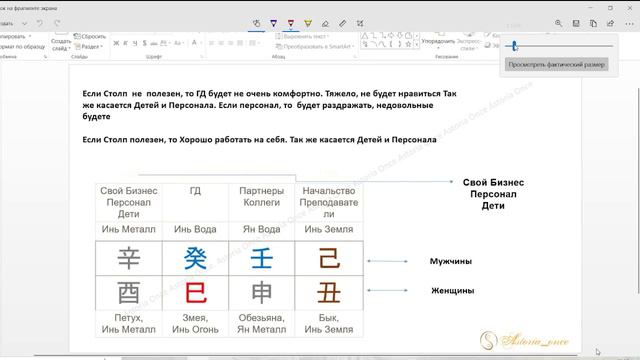Click the brown 己 character cell

click(329, 258)
